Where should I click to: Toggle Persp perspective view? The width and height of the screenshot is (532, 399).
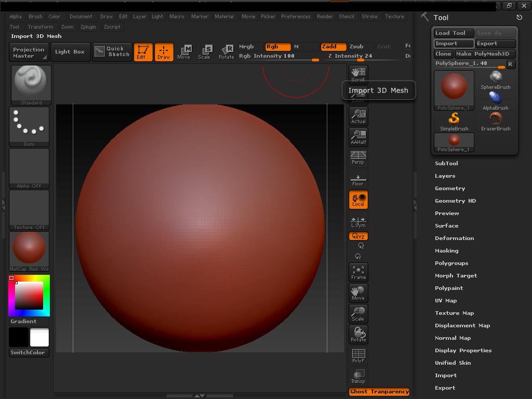[x=358, y=158]
